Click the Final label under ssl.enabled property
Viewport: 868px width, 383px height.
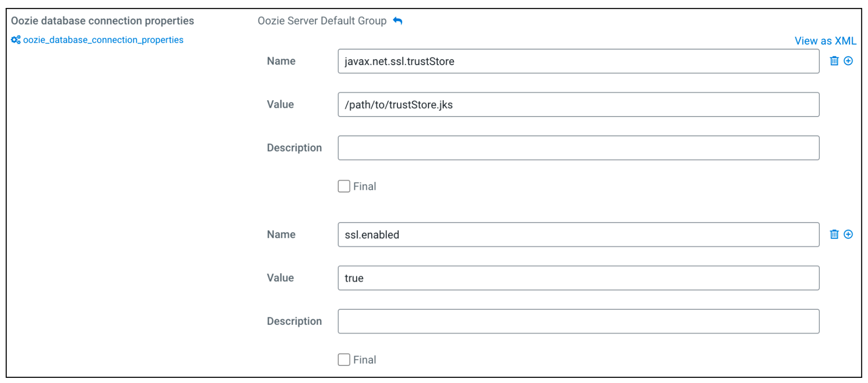coord(365,360)
